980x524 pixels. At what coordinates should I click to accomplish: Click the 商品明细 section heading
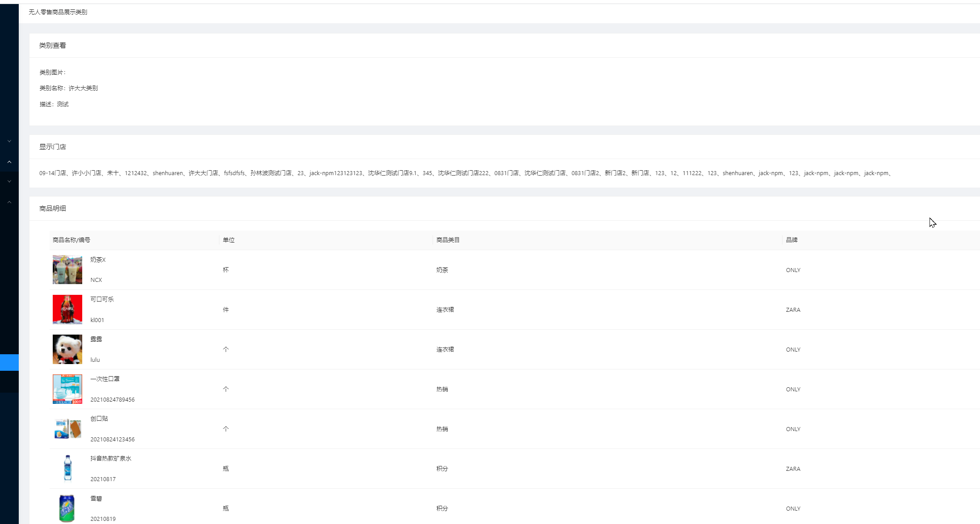(53, 208)
